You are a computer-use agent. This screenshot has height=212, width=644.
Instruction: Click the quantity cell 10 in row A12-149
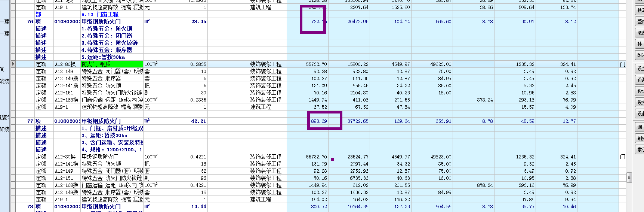click(203, 71)
